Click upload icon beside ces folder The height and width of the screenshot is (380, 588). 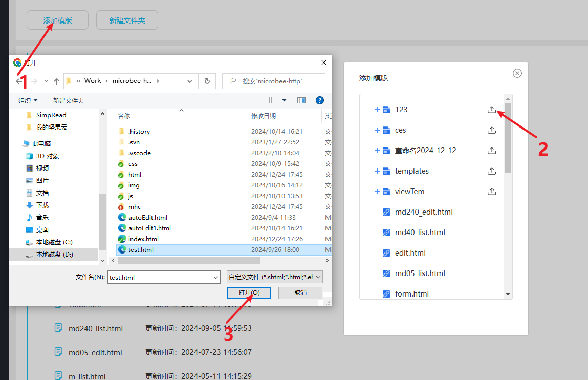coord(491,130)
